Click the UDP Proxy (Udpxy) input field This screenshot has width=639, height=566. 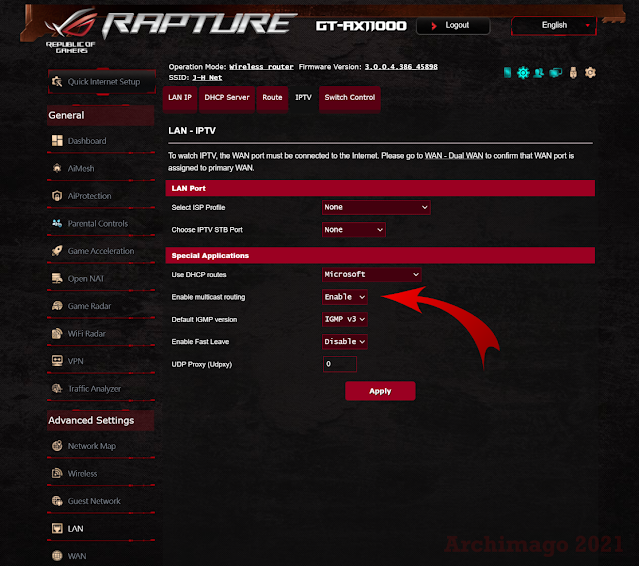click(340, 364)
